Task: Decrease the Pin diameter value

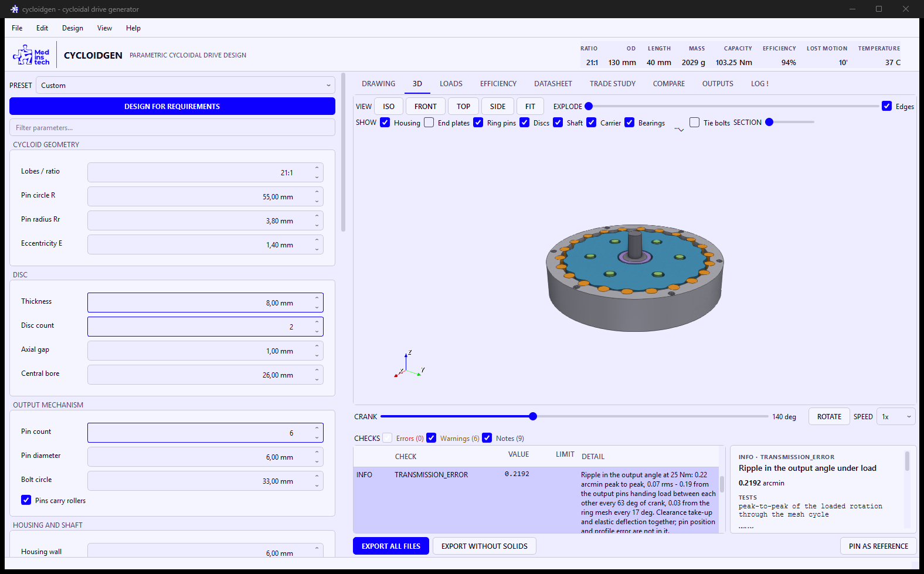Action: [x=317, y=461]
